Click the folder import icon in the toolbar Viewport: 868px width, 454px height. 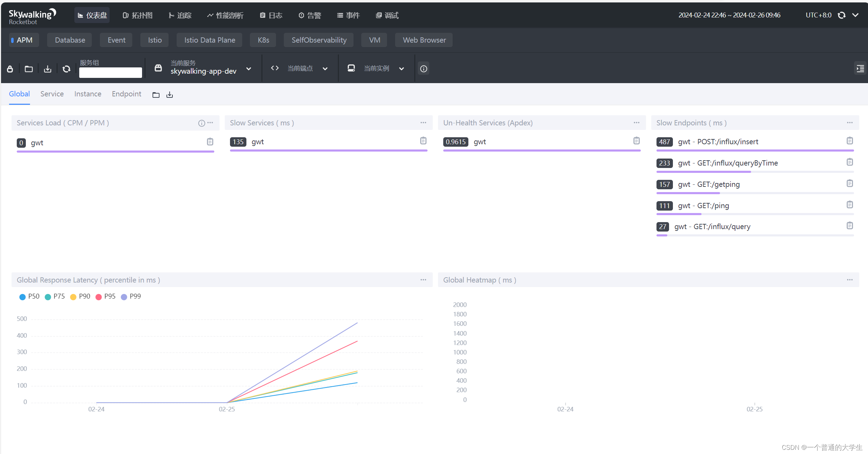29,69
